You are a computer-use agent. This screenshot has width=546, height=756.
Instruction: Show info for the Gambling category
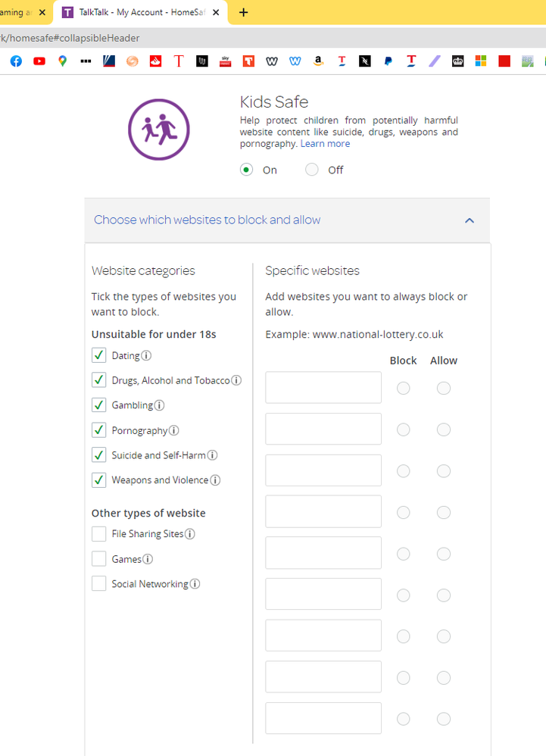(x=160, y=405)
